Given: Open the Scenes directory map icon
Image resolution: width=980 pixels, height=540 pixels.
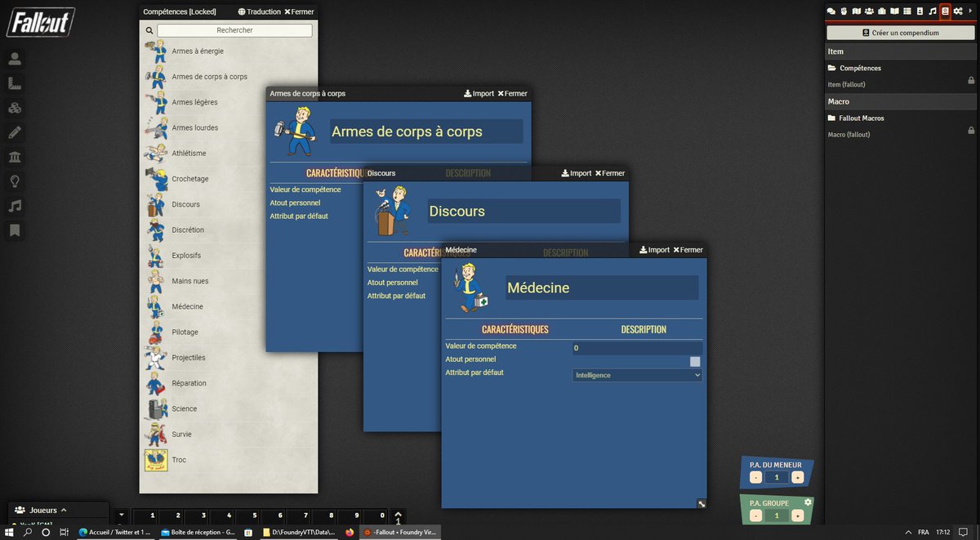Looking at the screenshot, I should tap(857, 11).
